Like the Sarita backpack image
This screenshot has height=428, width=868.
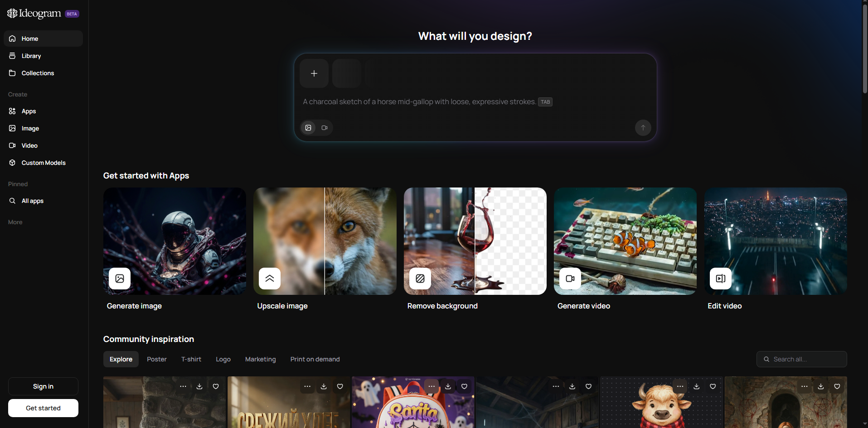[x=464, y=386]
